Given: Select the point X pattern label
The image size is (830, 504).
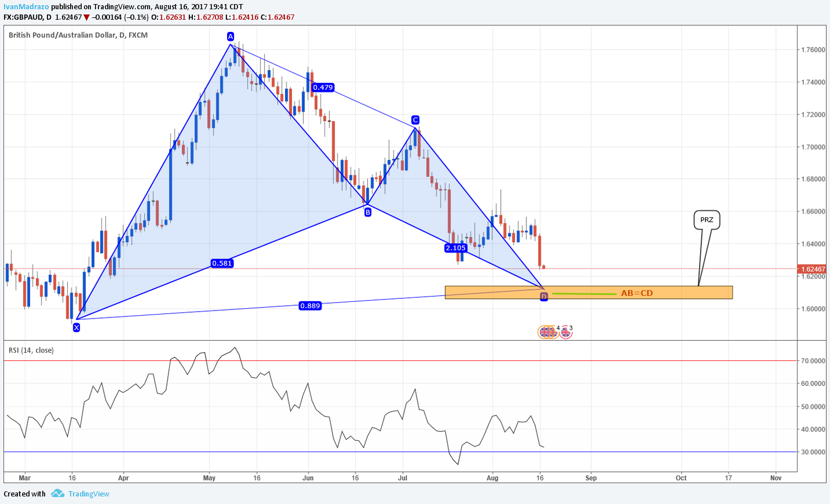Looking at the screenshot, I should pos(76,328).
